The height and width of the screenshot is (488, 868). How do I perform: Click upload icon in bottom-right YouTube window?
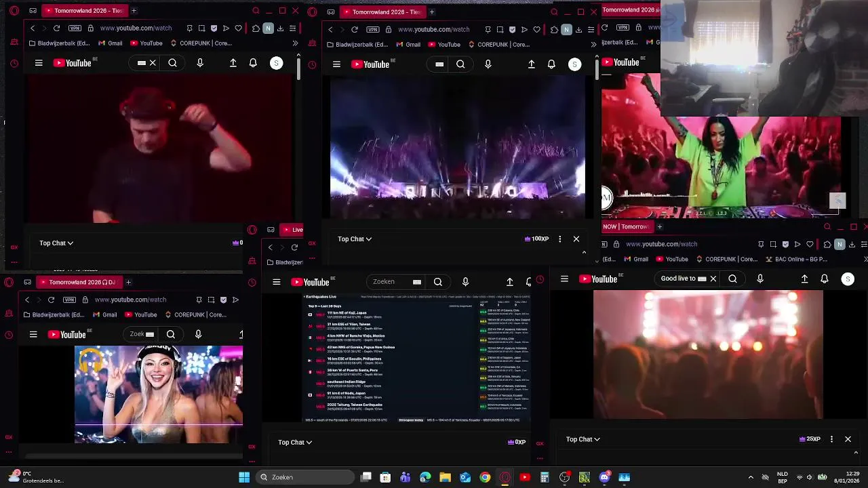[805, 279]
